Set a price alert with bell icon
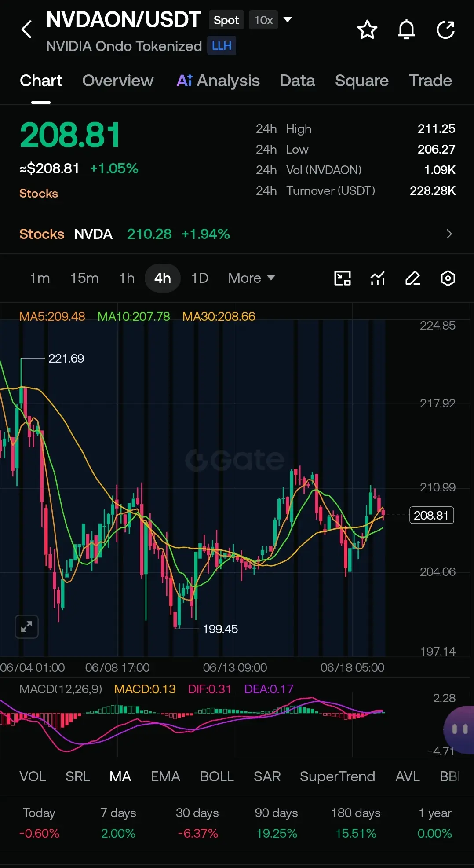The image size is (474, 868). 406,29
